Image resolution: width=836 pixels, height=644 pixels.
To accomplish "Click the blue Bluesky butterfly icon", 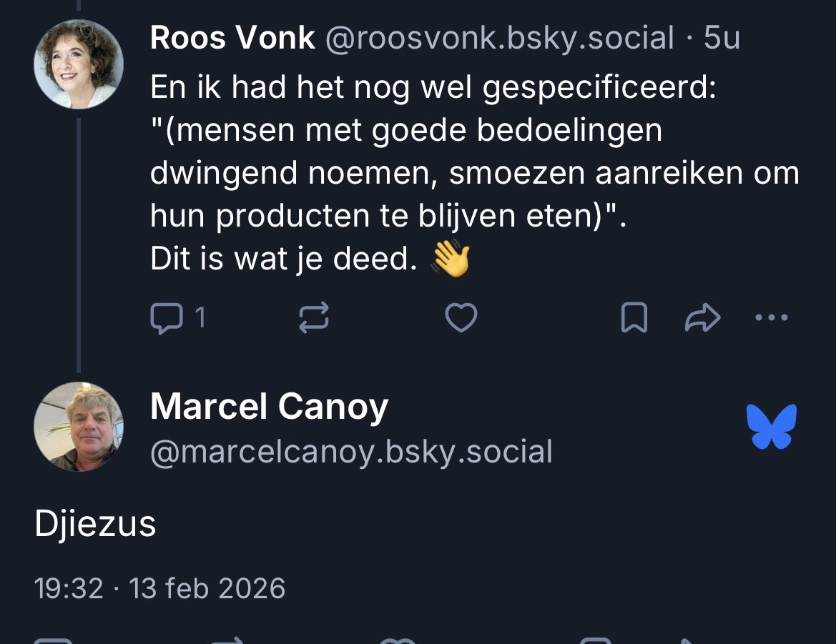I will point(771,426).
